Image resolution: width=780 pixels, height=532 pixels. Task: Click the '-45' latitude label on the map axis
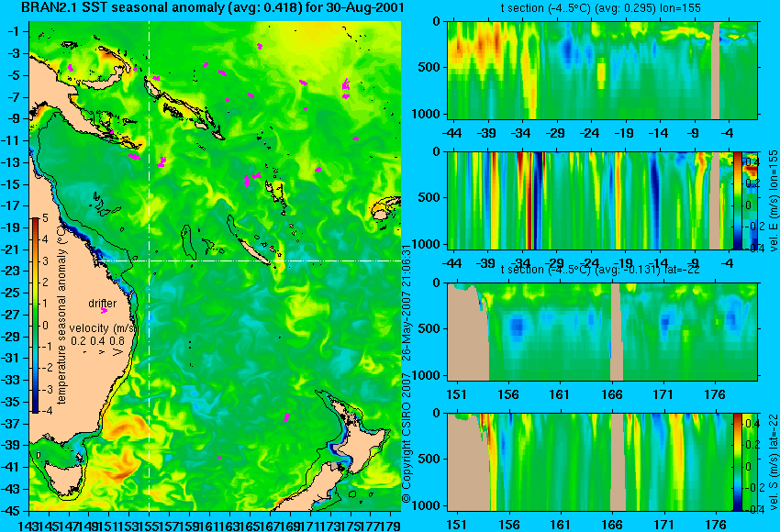click(x=11, y=511)
